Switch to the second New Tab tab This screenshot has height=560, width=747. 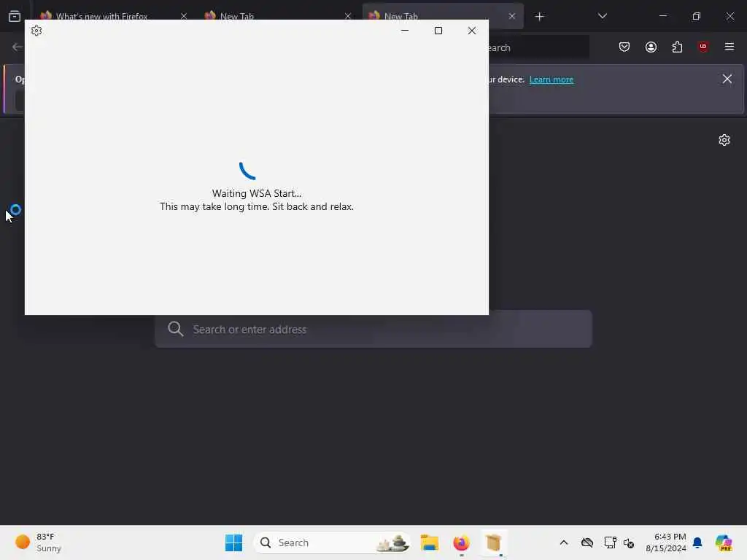click(237, 16)
